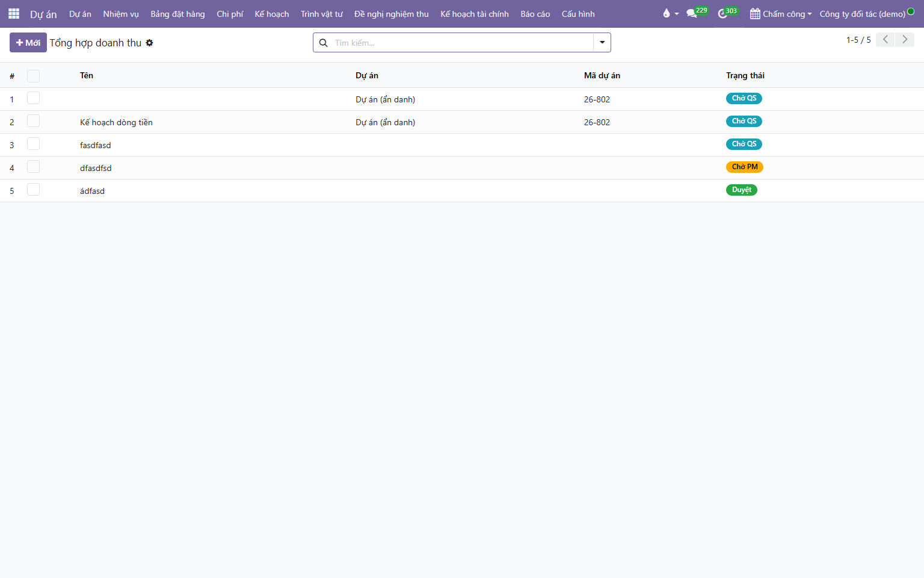This screenshot has width=924, height=578.
Task: Go to previous page arrow
Action: tap(885, 40)
